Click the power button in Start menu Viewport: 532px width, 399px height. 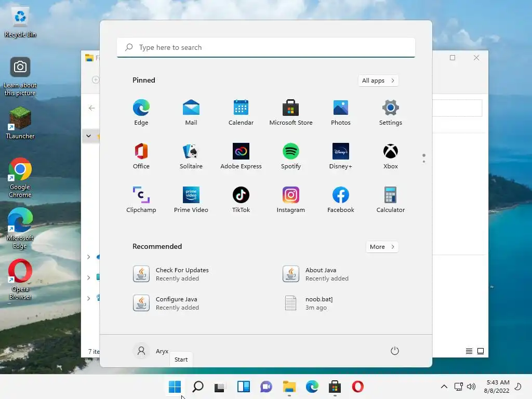[x=395, y=351]
